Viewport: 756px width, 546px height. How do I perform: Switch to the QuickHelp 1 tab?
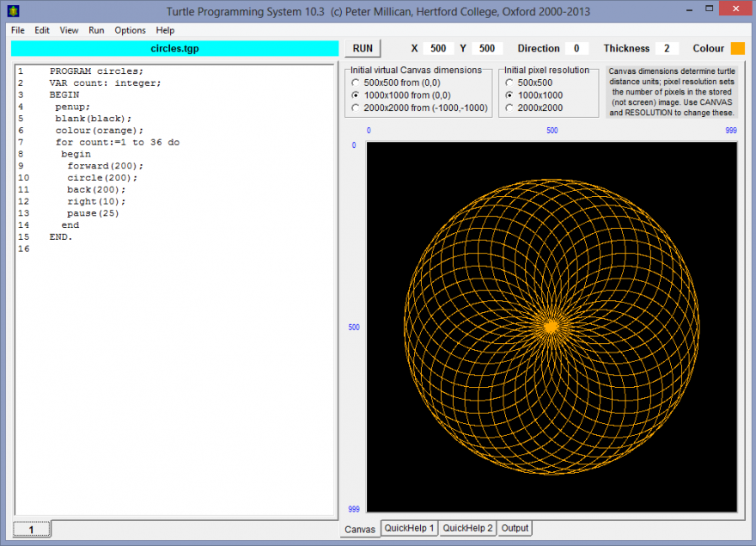pos(410,528)
